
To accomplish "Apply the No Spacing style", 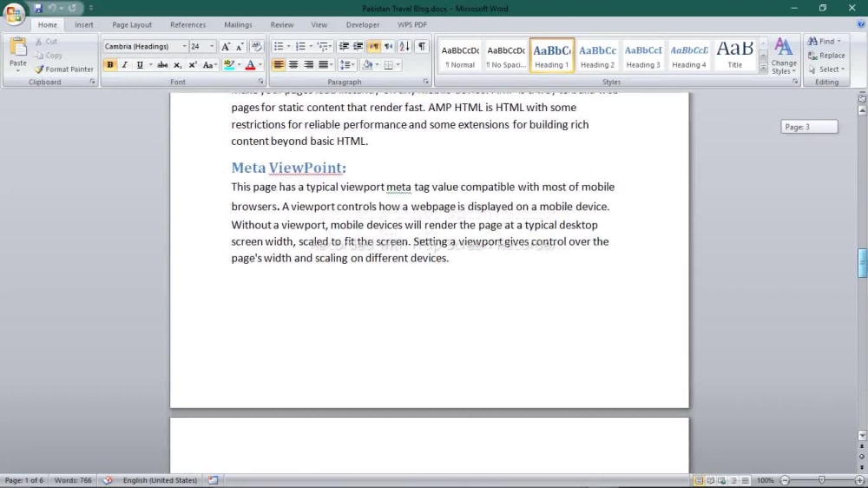I will [506, 56].
